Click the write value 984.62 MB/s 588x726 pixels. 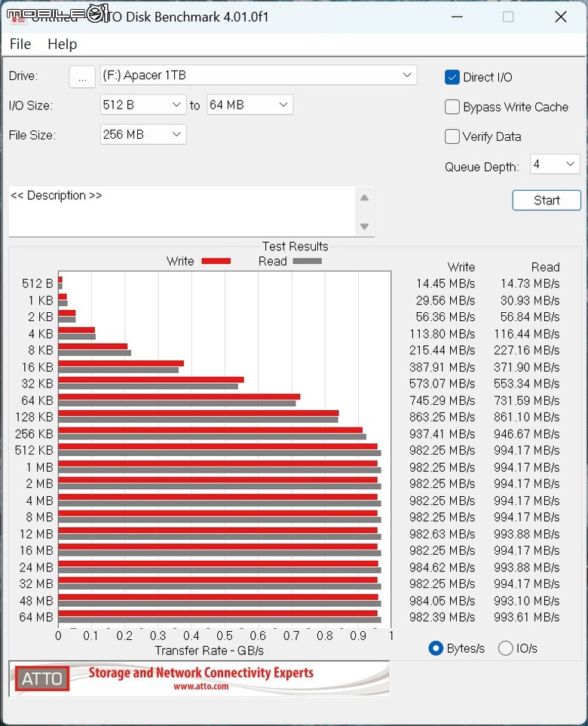[x=443, y=567]
